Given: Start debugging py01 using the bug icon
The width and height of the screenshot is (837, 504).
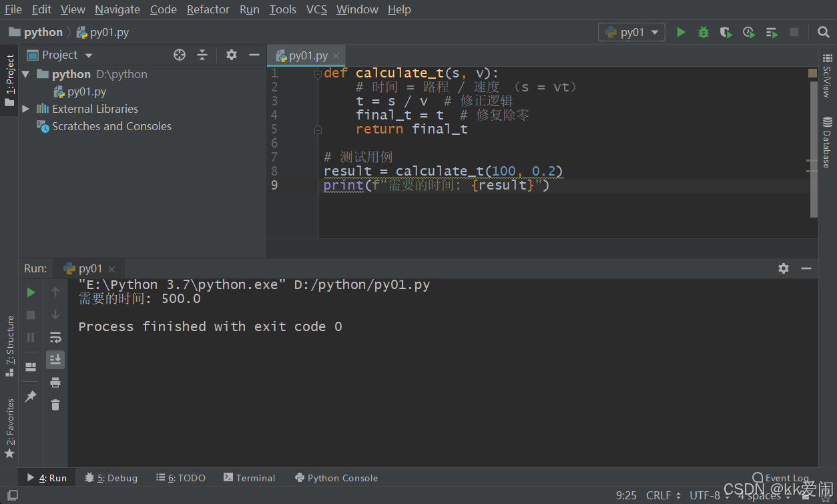Looking at the screenshot, I should [x=703, y=31].
